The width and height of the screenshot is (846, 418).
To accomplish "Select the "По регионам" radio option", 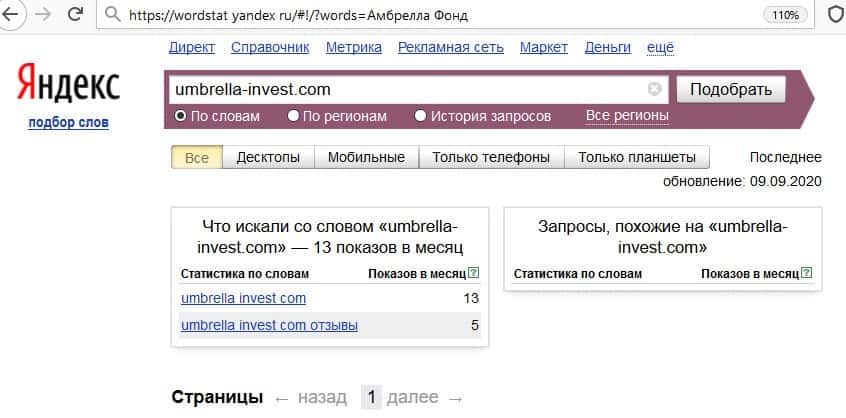I will pyautogui.click(x=293, y=116).
